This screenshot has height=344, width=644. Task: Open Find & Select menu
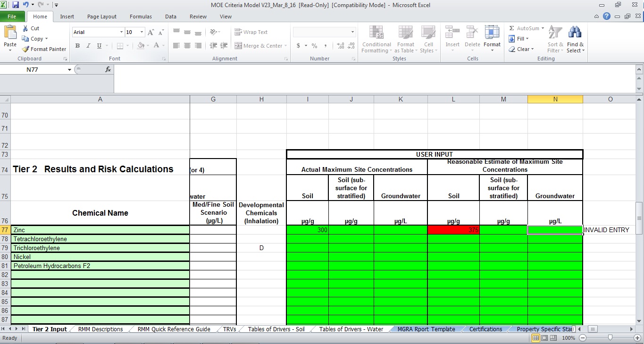[x=575, y=40]
